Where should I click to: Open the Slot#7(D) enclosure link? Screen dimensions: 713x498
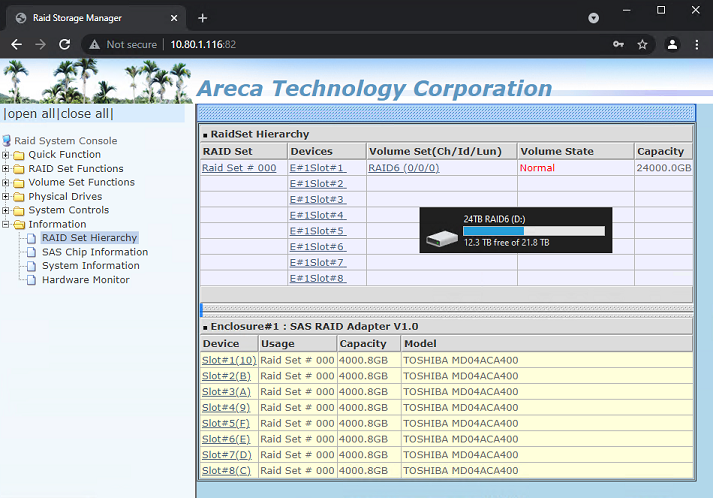tap(226, 455)
